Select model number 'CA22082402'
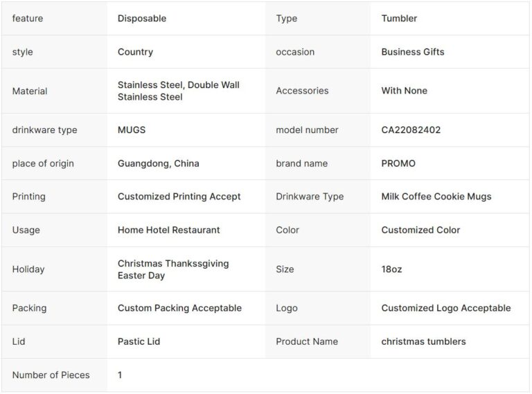 [x=411, y=130]
